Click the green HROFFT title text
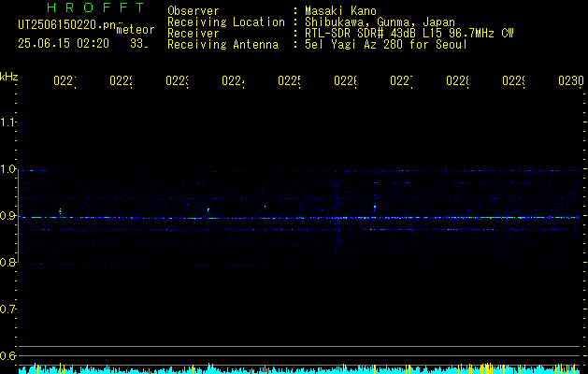This screenshot has width=588, height=374. [x=95, y=7]
